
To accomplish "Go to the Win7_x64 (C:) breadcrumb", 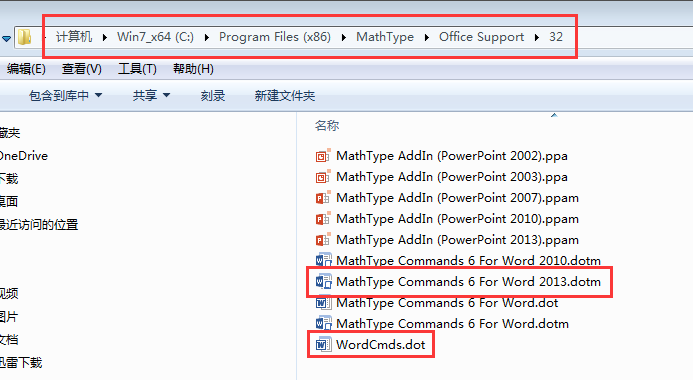I will point(155,37).
